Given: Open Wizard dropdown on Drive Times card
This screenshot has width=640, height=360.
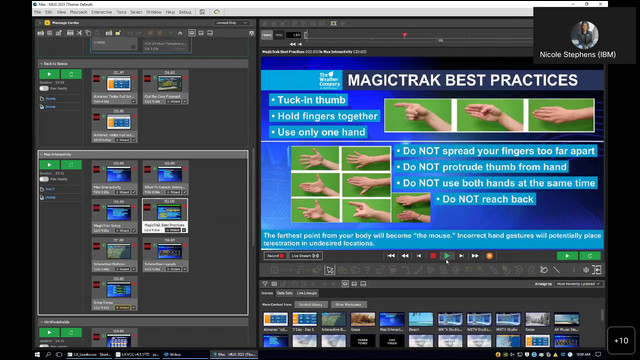Looking at the screenshot, I should 122,307.
